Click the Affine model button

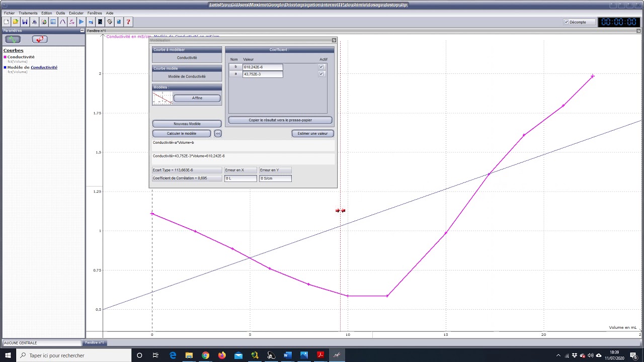[x=197, y=98]
